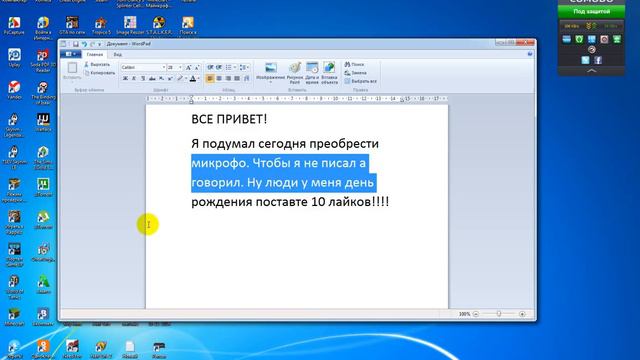Start a bulleted list
Image resolution: width=640 pixels, height=360 pixels.
pos(229,67)
